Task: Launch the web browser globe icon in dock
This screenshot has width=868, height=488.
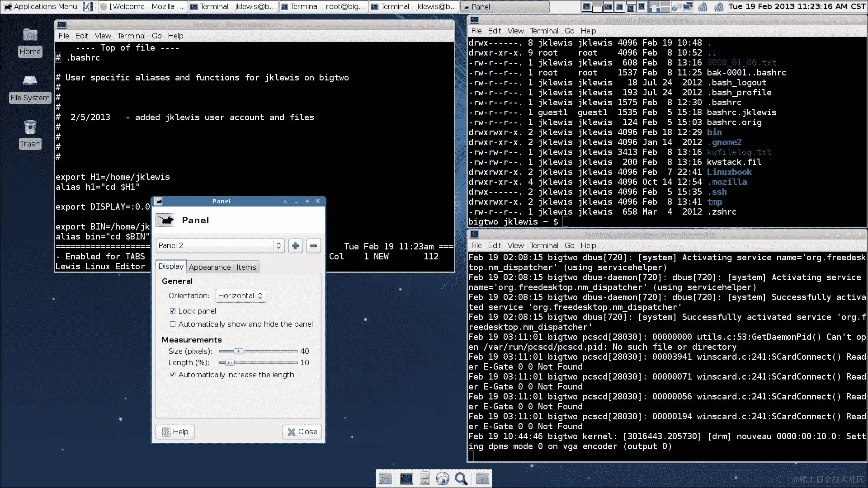Action: tap(443, 479)
